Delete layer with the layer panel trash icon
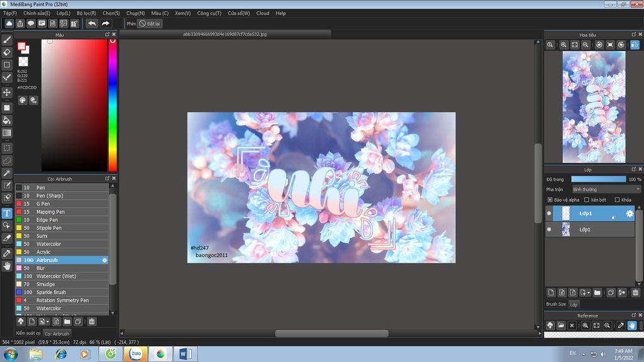This screenshot has height=362, width=644. pos(635,292)
